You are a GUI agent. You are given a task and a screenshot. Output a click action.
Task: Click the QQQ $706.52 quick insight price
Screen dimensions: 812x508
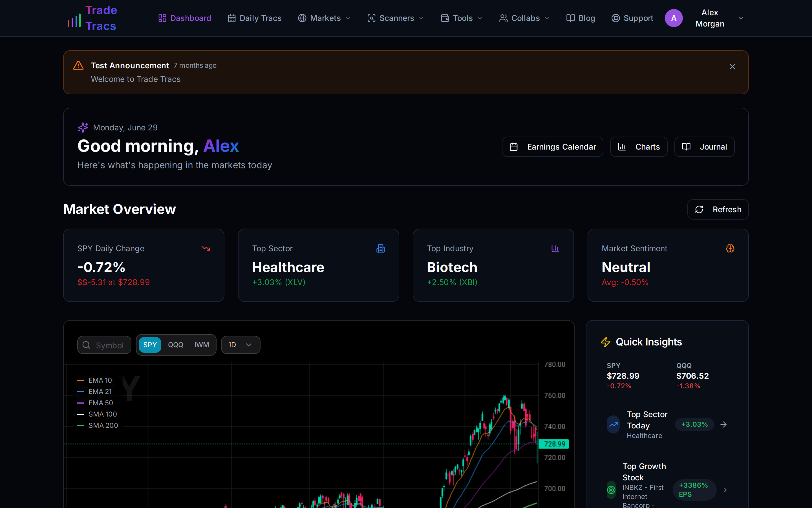(x=692, y=376)
